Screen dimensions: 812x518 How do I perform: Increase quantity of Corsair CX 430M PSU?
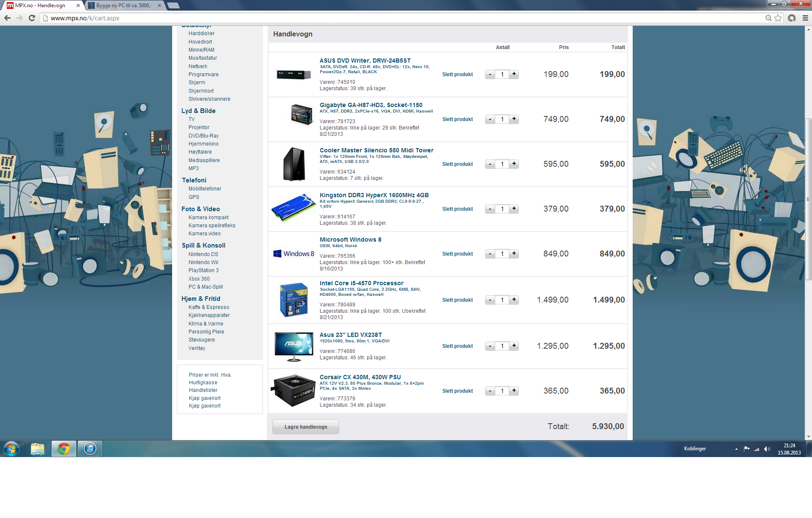pos(514,391)
